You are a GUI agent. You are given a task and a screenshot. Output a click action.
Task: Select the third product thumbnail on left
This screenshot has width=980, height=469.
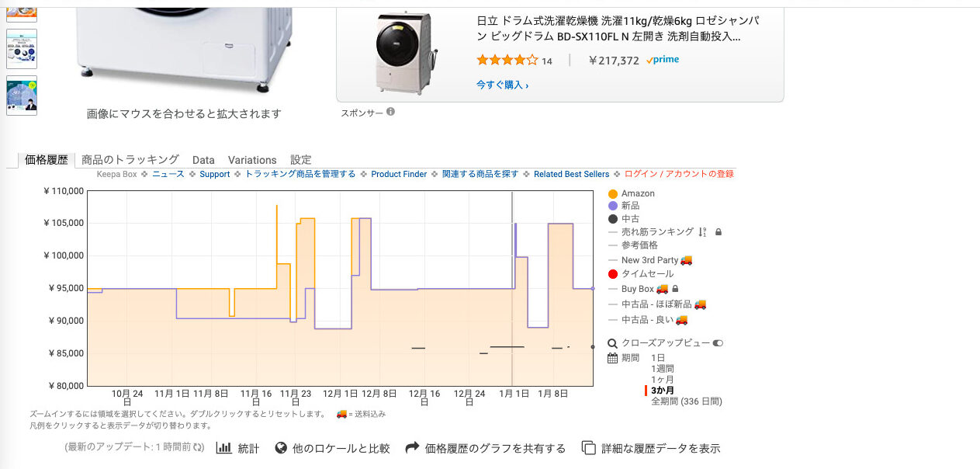tap(22, 96)
